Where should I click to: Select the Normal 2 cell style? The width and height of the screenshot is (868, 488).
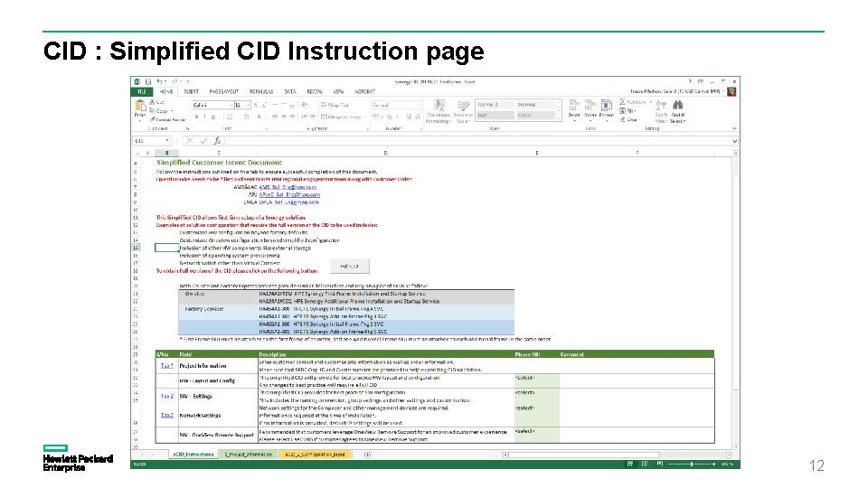pyautogui.click(x=495, y=105)
